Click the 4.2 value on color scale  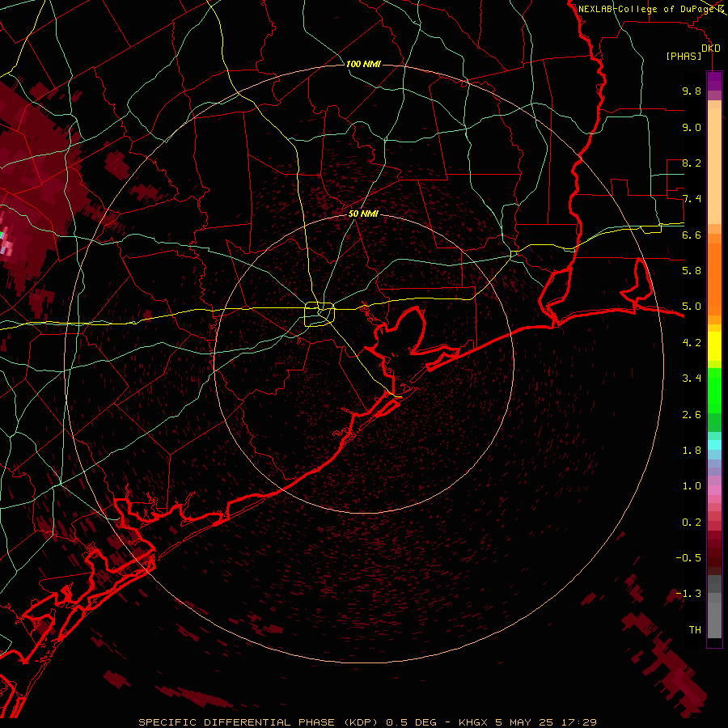(x=692, y=343)
